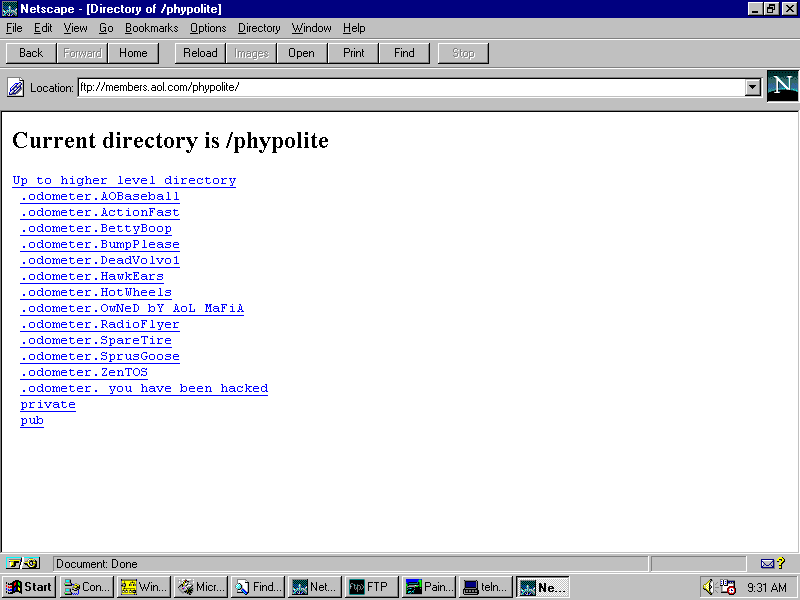Viewport: 800px width, 600px height.
Task: Click the 9:31 AM taskbar clock
Action: click(767, 587)
